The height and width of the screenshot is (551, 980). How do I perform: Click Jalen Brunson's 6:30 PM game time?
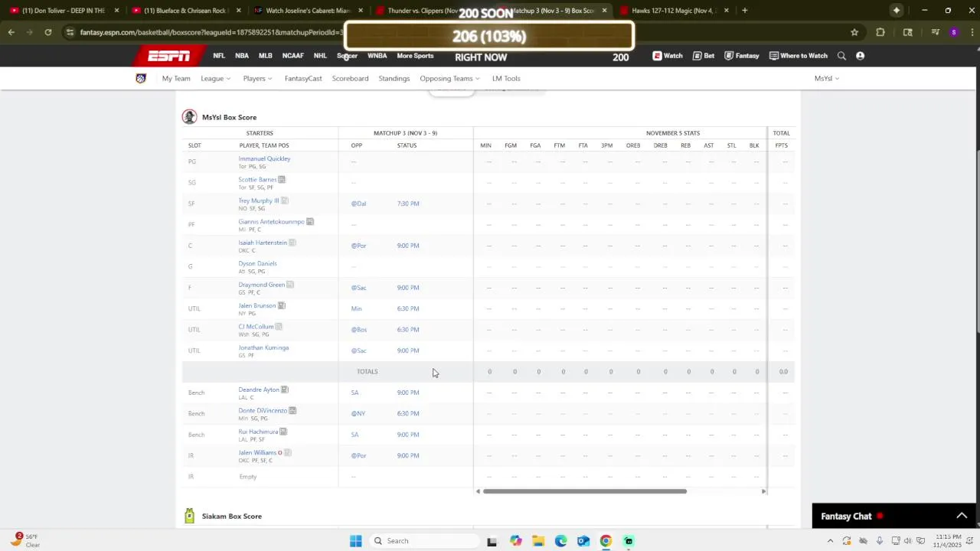(x=408, y=308)
